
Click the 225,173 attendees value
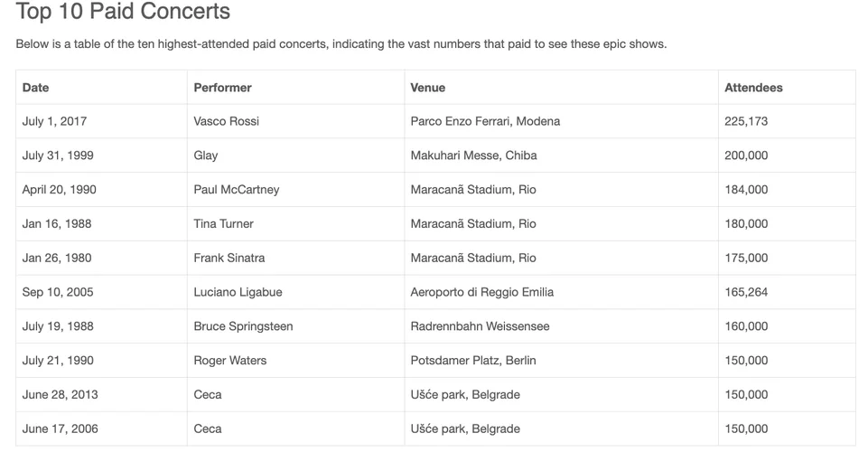(x=746, y=121)
